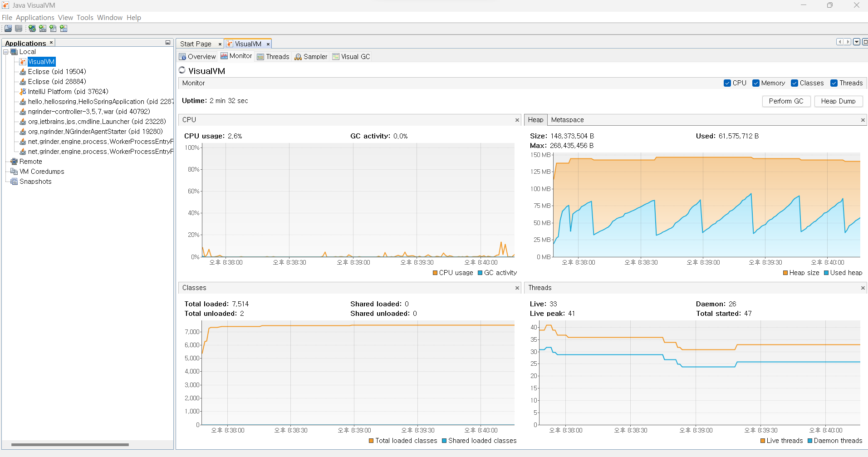This screenshot has width=868, height=457.
Task: Uncheck the Threads checkbox
Action: pos(834,83)
